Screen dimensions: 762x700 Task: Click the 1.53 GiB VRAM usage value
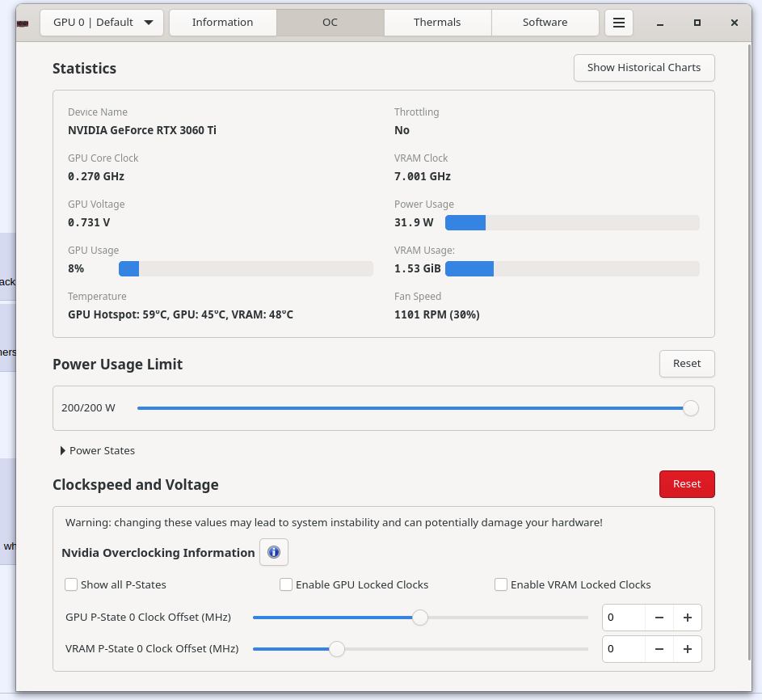coord(418,269)
